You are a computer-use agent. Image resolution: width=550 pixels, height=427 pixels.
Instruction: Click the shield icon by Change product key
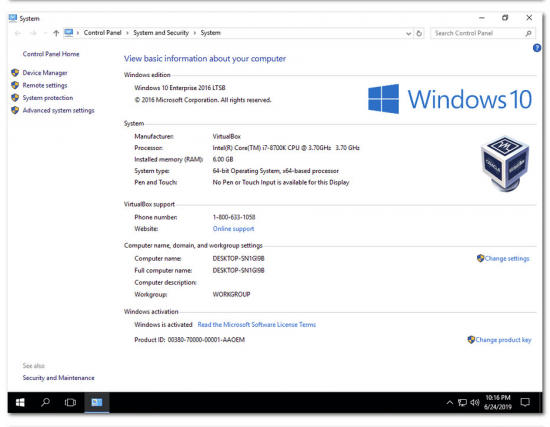[471, 339]
